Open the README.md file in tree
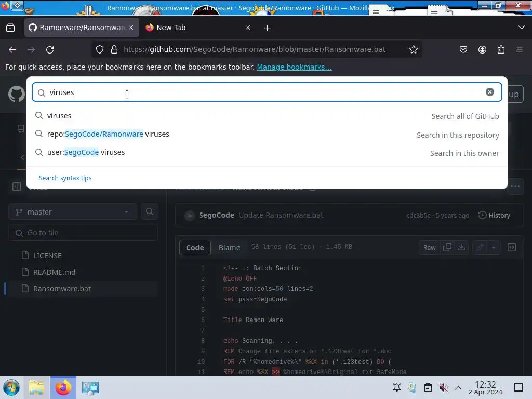The image size is (532, 399). tap(54, 272)
